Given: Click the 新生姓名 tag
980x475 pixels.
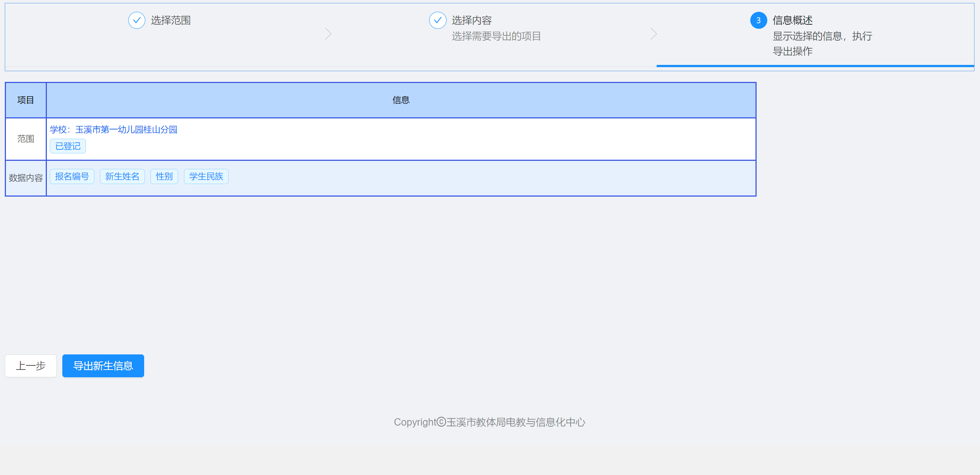Looking at the screenshot, I should coord(122,177).
